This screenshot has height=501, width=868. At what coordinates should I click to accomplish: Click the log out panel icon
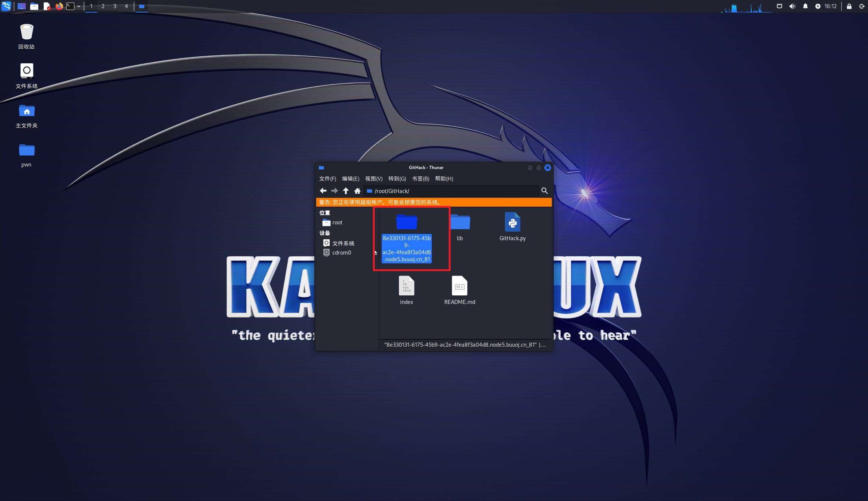click(x=862, y=6)
